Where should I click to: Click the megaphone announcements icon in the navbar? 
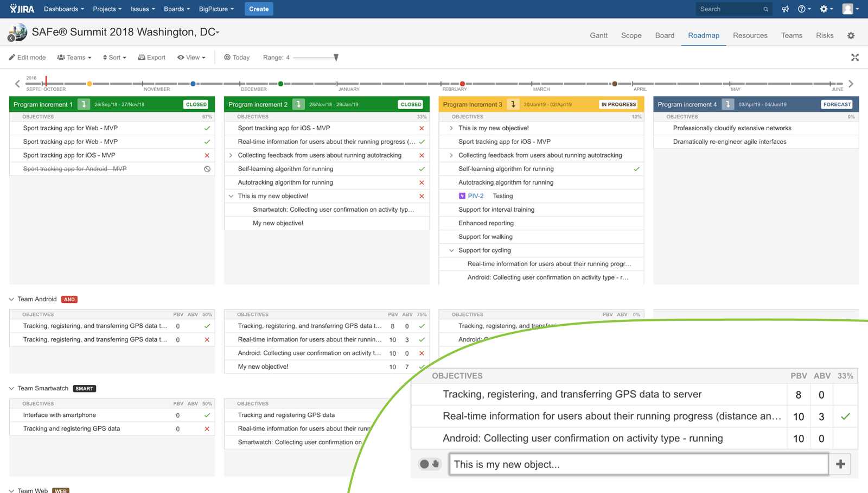coord(785,9)
